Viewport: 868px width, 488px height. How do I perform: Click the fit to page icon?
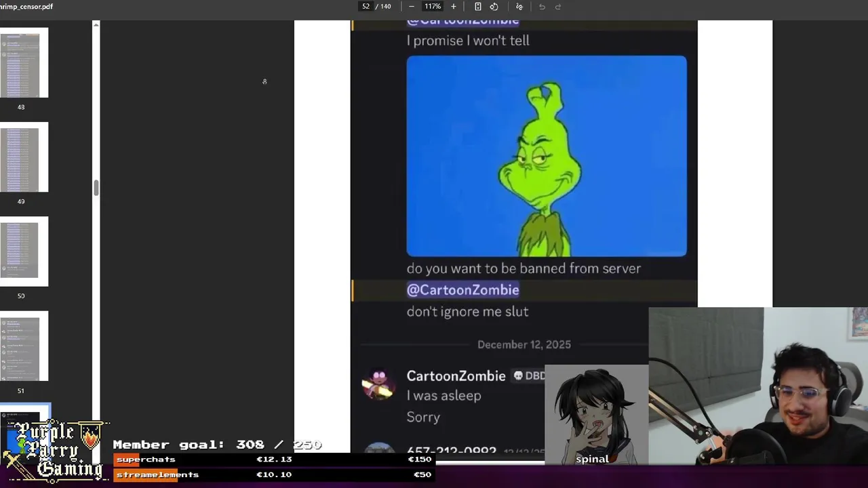point(477,7)
